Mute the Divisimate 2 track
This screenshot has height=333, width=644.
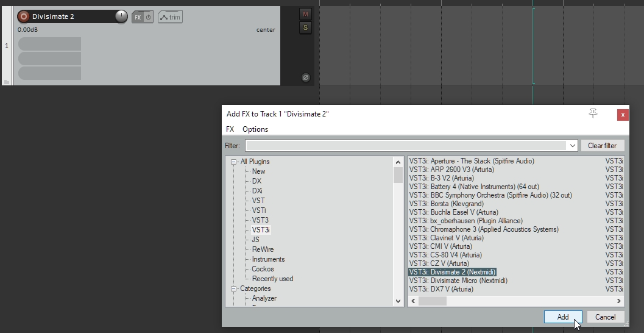(x=305, y=14)
